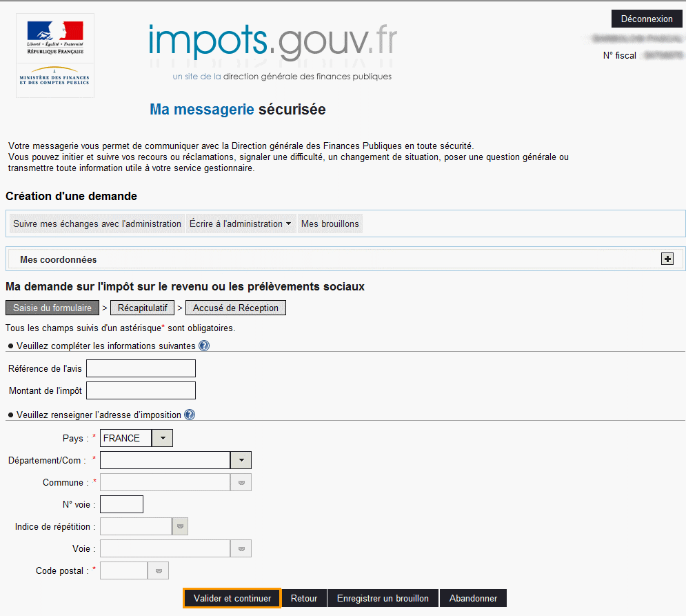Click the Mes coordonnées panel title
686x616 pixels.
58,259
